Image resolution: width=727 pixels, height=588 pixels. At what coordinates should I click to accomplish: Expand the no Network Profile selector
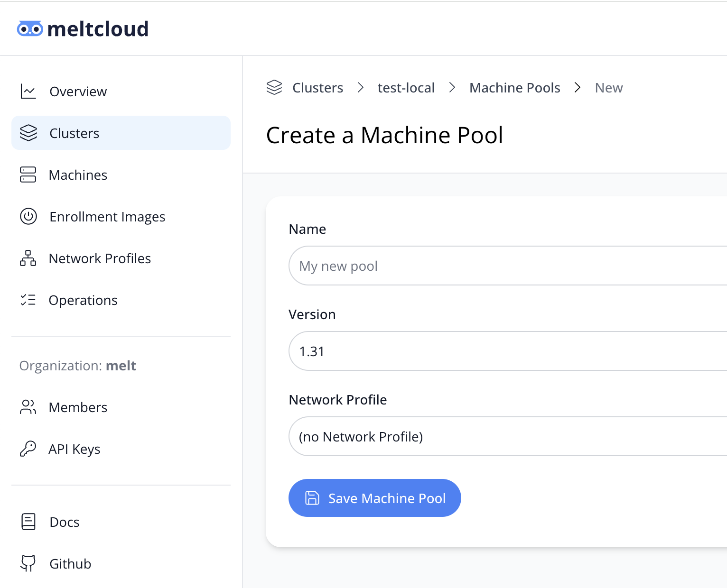508,436
